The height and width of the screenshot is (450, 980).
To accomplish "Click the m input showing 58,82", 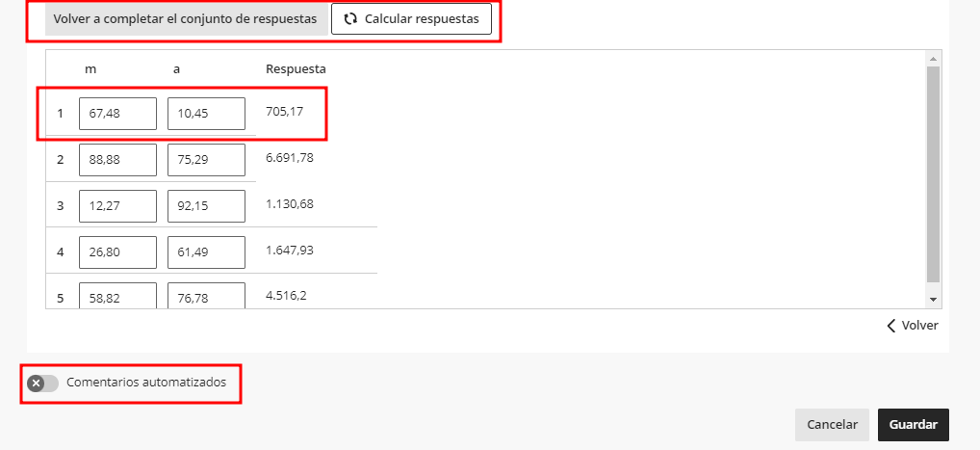I will coord(117,296).
